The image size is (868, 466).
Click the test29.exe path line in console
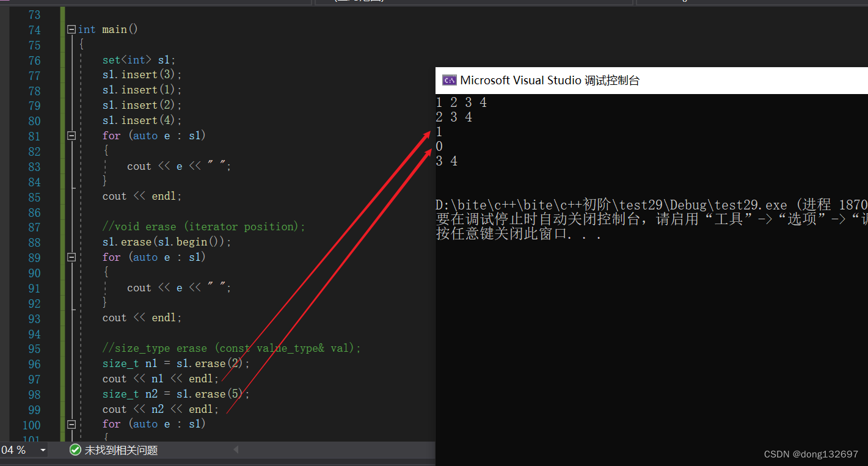click(652, 205)
